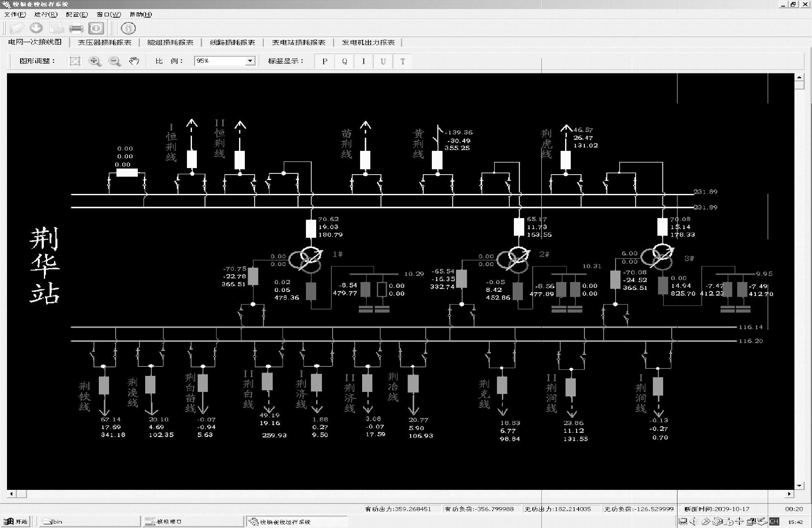Click the open folder toolbar icon

[17, 28]
